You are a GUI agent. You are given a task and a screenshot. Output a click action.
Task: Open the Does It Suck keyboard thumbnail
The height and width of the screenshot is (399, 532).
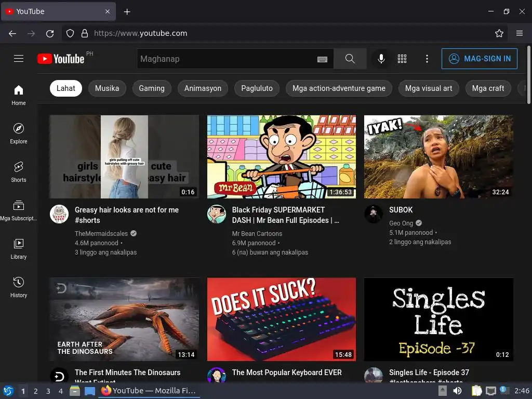pos(282,320)
